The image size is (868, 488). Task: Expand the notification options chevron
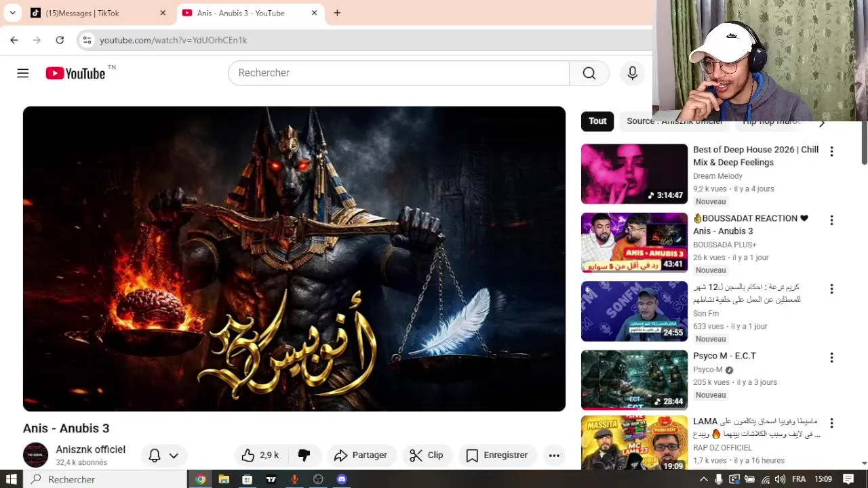click(174, 455)
